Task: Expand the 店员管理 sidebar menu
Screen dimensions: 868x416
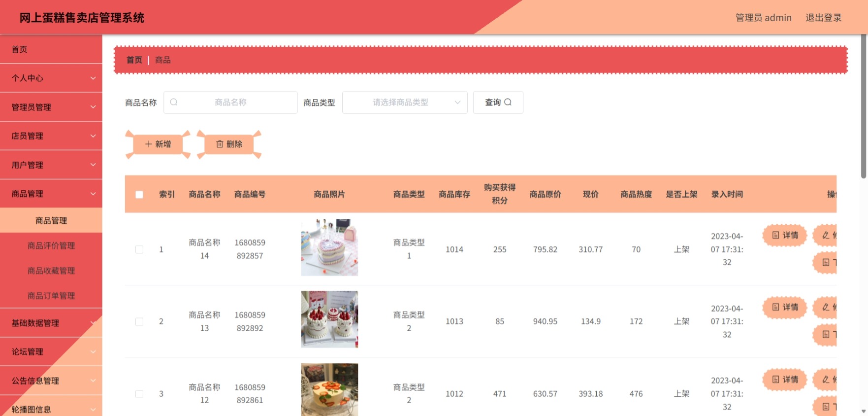Action: (x=51, y=136)
